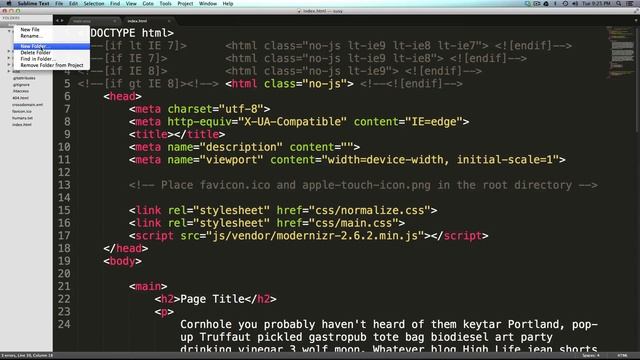Image resolution: width=640 pixels, height=360 pixels.
Task: Click the volume icon in the menu bar
Action: [575, 4]
